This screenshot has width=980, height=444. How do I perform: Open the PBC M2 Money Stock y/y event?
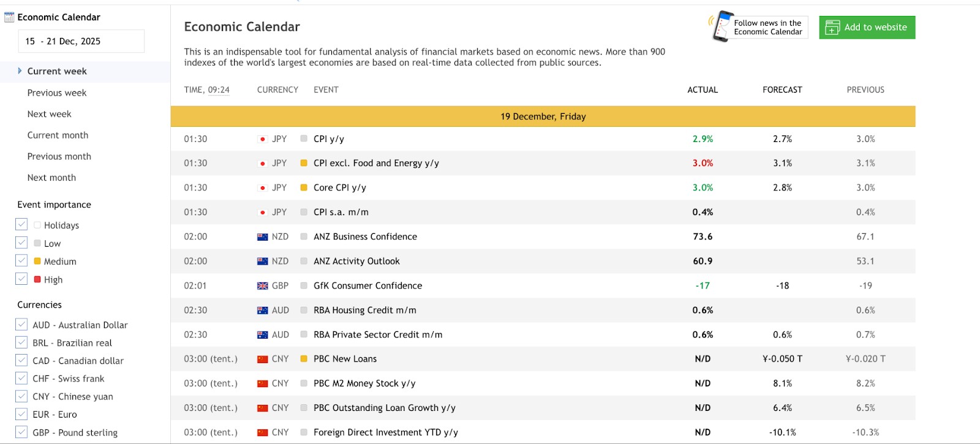pos(364,383)
